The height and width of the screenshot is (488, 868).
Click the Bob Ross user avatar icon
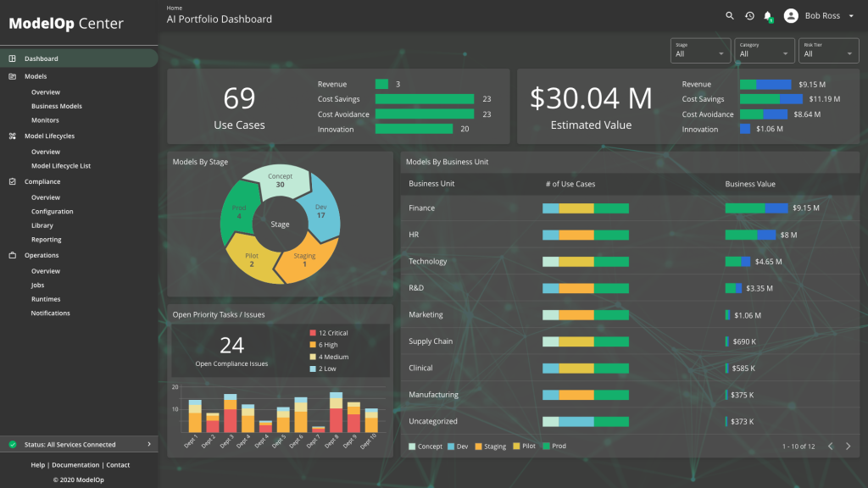tap(791, 15)
